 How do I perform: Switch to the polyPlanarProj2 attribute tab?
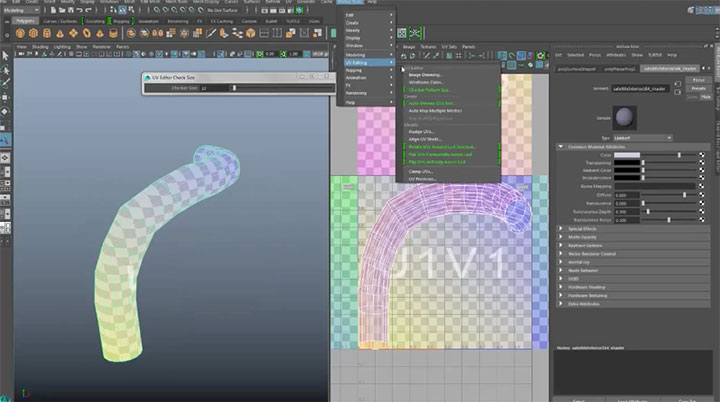pos(619,69)
